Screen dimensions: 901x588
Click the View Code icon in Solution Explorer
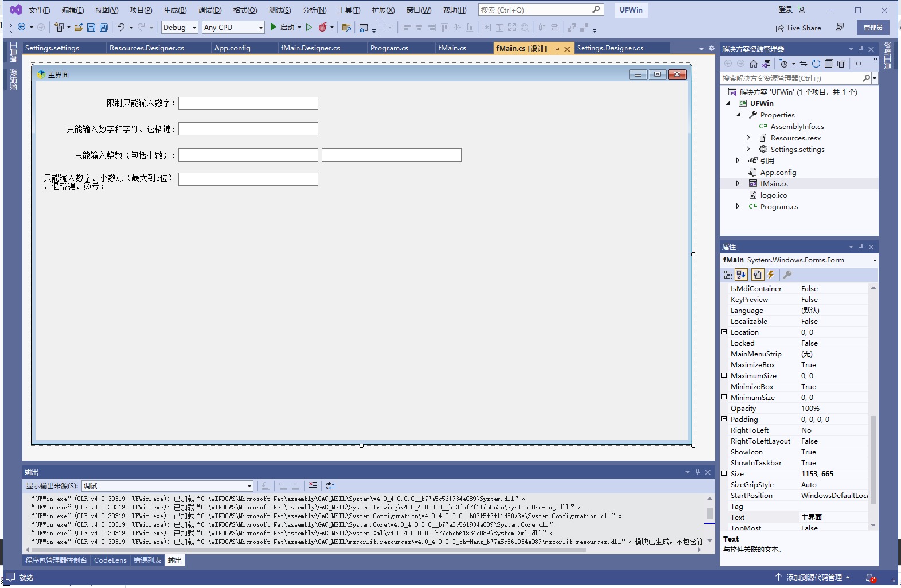(859, 64)
